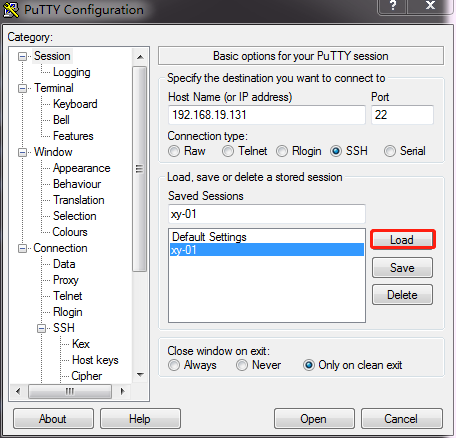The image size is (456, 438).
Task: Click Open to start the connection
Action: pos(314,419)
